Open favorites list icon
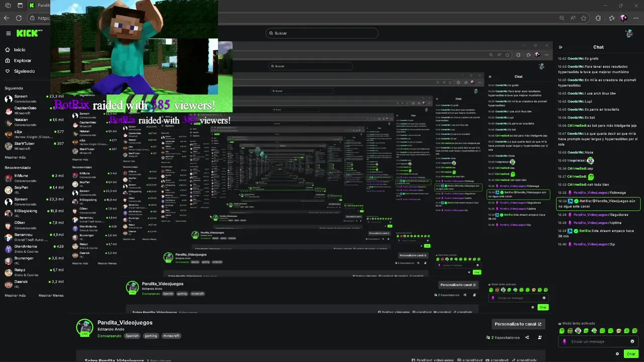Screen dimensions: 644x362 (x=611, y=18)
